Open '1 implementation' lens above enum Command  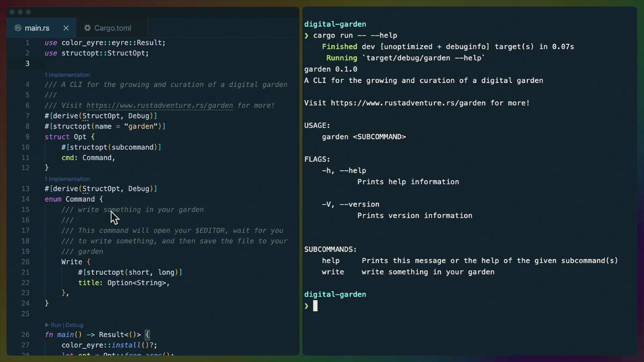point(67,179)
